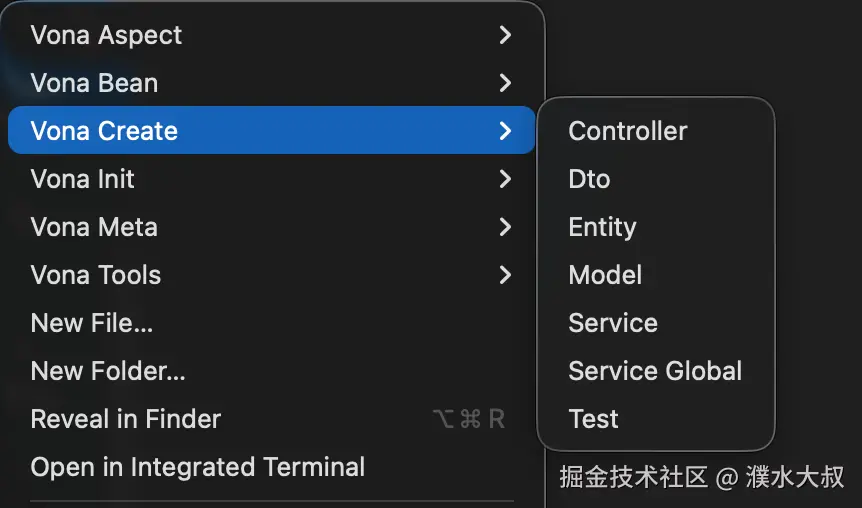
Task: Choose New File… from context menu
Action: pos(92,323)
